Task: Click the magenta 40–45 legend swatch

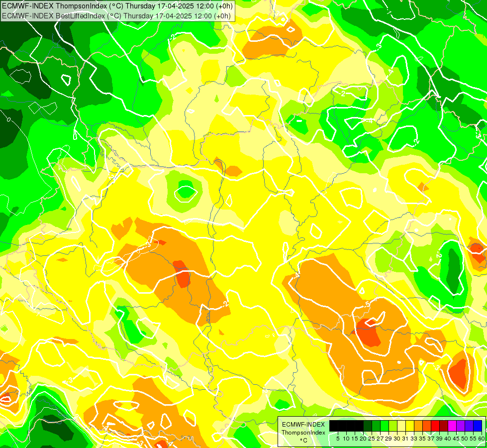Action: tap(452, 426)
